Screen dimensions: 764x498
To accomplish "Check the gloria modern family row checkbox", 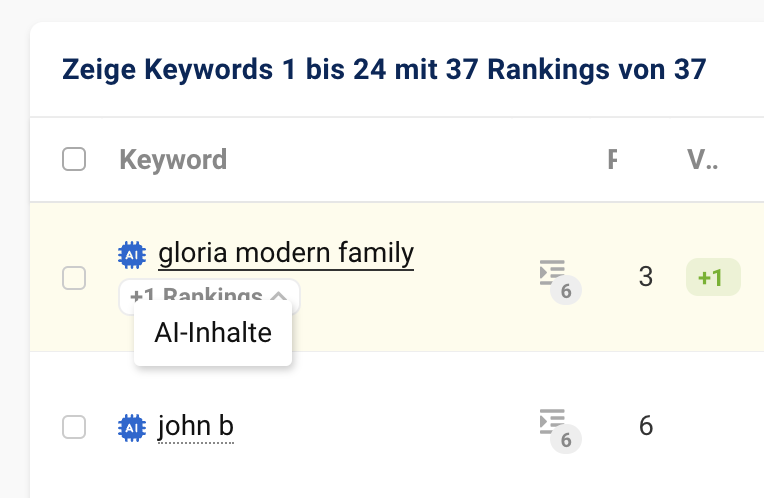I will 74,278.
